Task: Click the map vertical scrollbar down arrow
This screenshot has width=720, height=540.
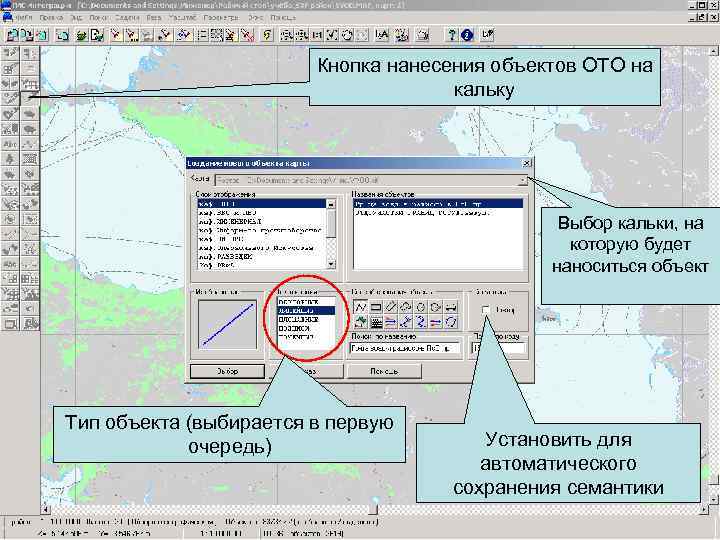Action: 714,500
